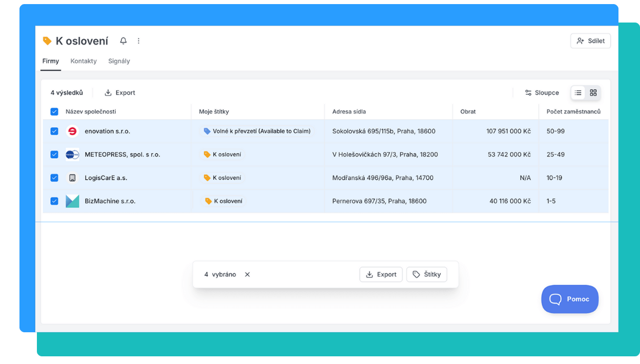The height and width of the screenshot is (364, 640).
Task: Uncheck the enovation s.r.o. row checkbox
Action: pos(54,131)
